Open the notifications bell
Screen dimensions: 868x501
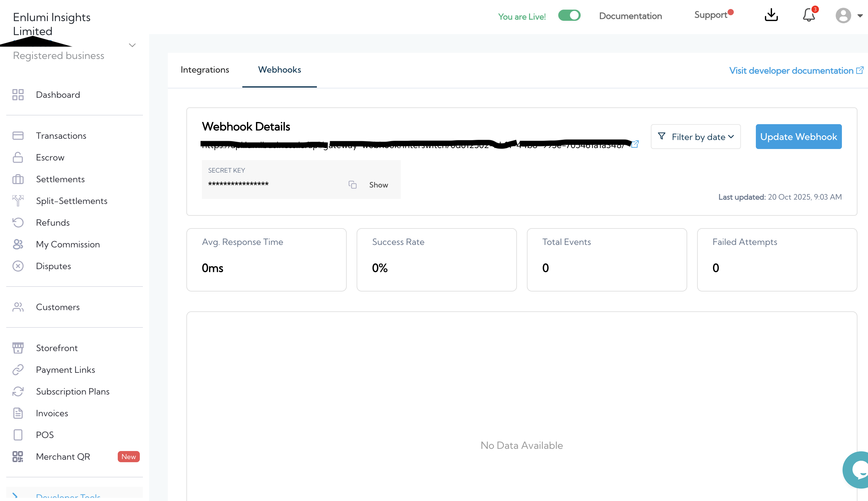pos(808,15)
